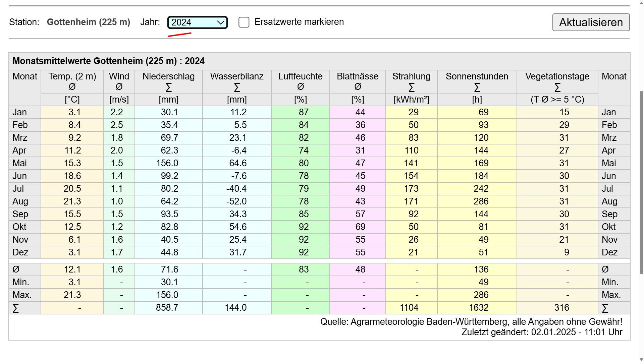Click the August sunshine hours value 286
This screenshot has height=362, width=644.
481,201
